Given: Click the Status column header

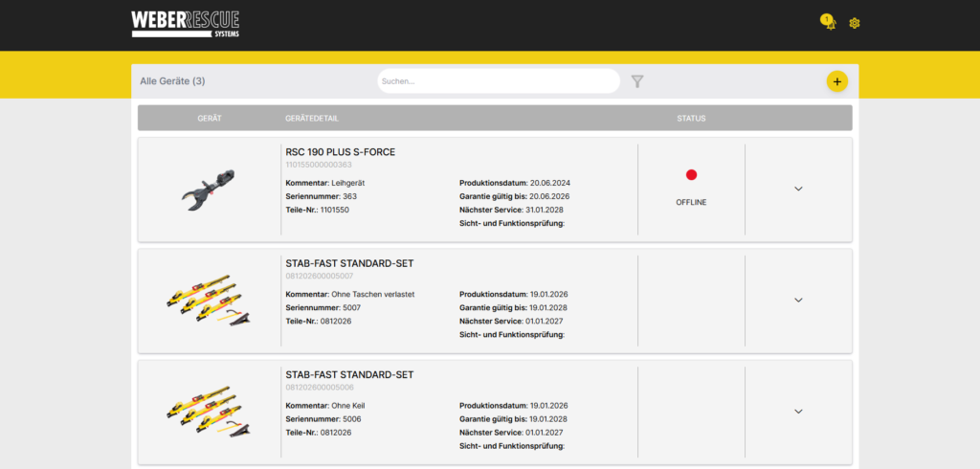Looking at the screenshot, I should [x=691, y=118].
